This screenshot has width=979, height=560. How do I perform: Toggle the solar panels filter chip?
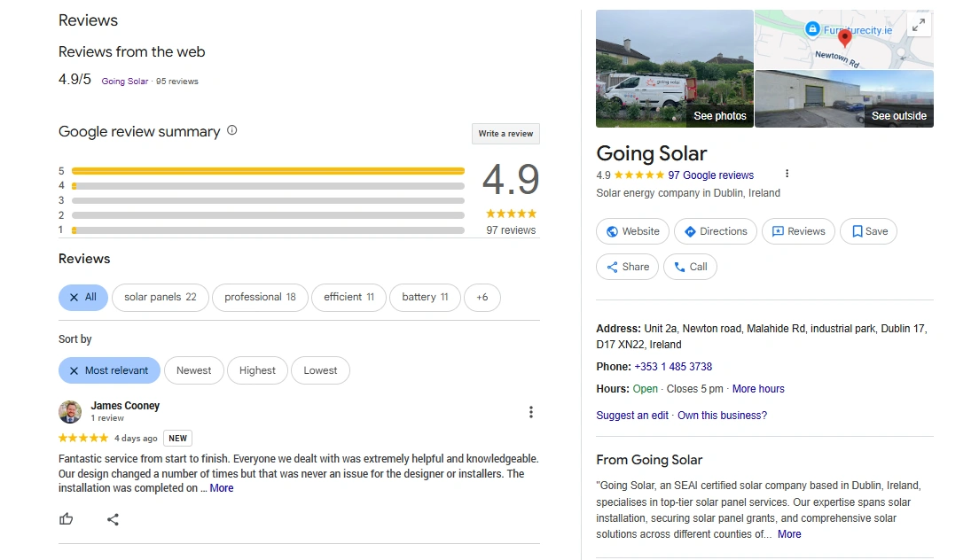[x=161, y=298]
